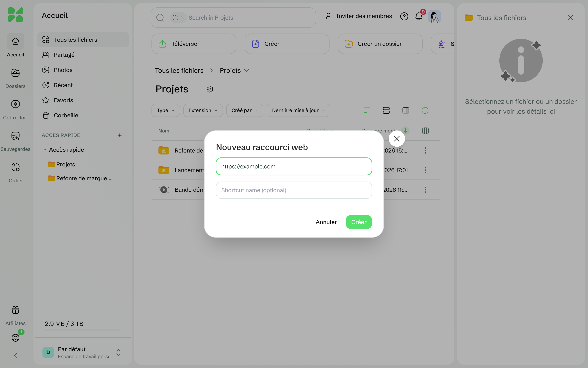Open the column chooser icon

click(425, 131)
